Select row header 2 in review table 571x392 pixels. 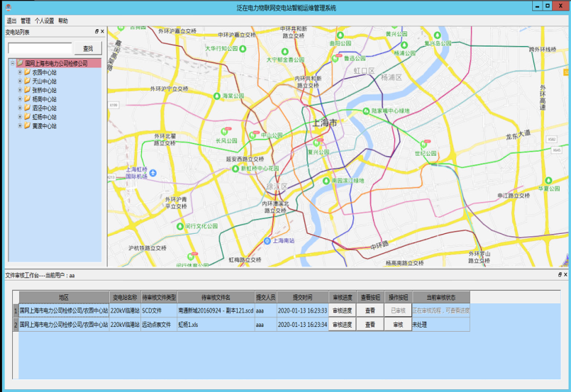tap(16, 324)
